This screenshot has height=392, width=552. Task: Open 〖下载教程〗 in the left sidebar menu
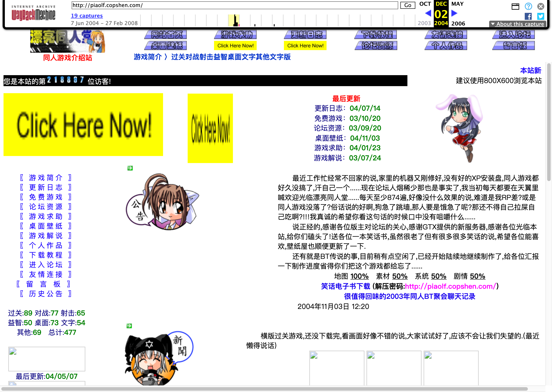[x=46, y=255]
